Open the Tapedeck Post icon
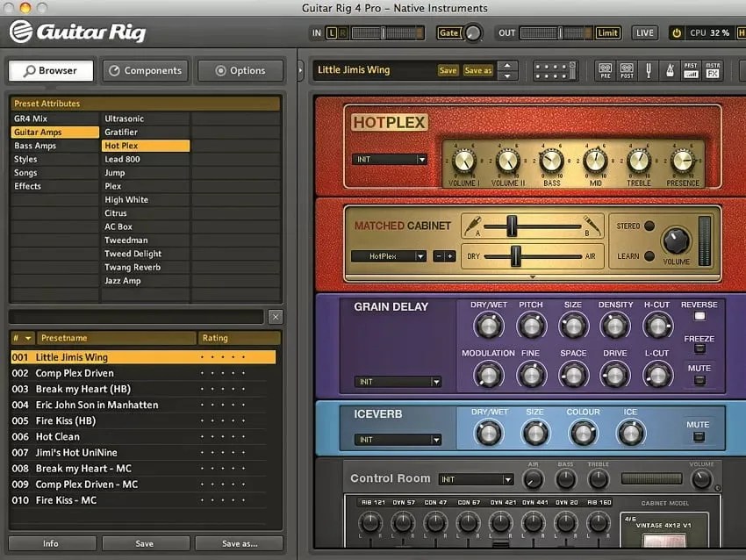The height and width of the screenshot is (560, 746). coord(627,69)
